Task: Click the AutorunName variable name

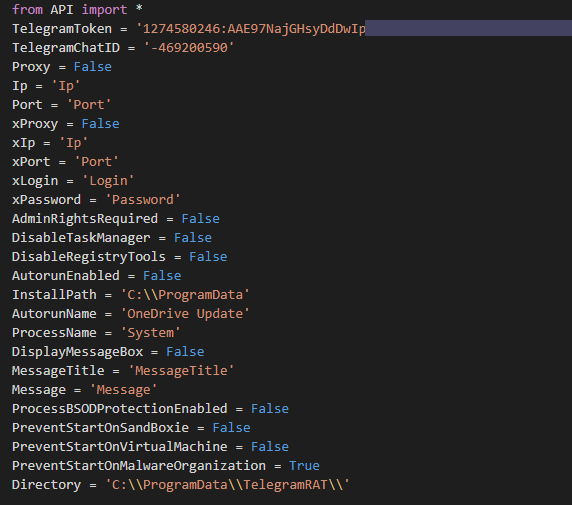Action: click(54, 313)
